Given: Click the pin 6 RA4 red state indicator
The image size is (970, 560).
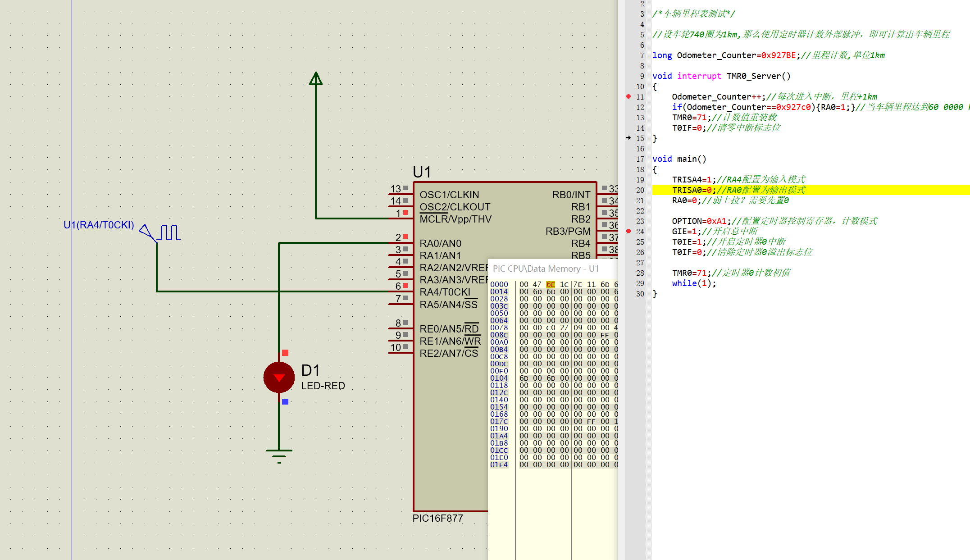Looking at the screenshot, I should (x=405, y=285).
